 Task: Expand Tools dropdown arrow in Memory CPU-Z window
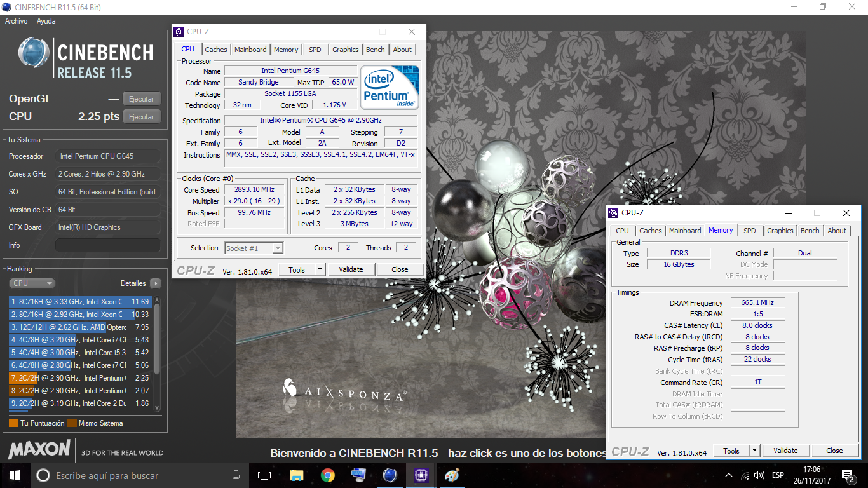(755, 451)
